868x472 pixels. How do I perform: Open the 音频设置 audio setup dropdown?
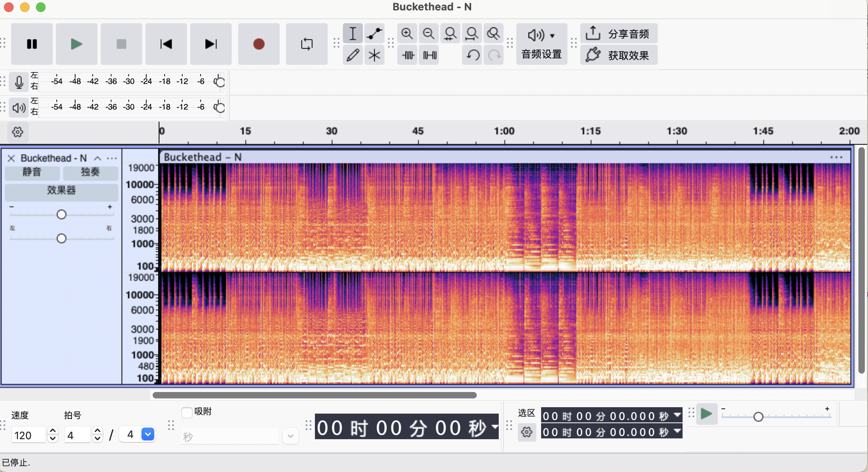coord(542,44)
